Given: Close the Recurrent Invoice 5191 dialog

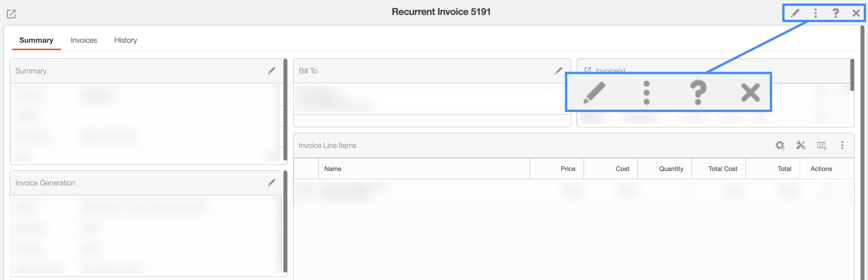Looking at the screenshot, I should (x=856, y=13).
